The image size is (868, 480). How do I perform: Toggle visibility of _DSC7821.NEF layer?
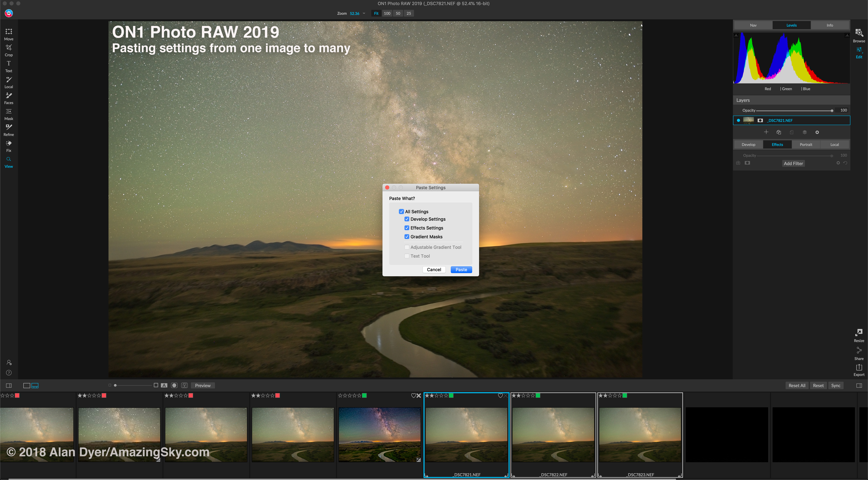[738, 120]
